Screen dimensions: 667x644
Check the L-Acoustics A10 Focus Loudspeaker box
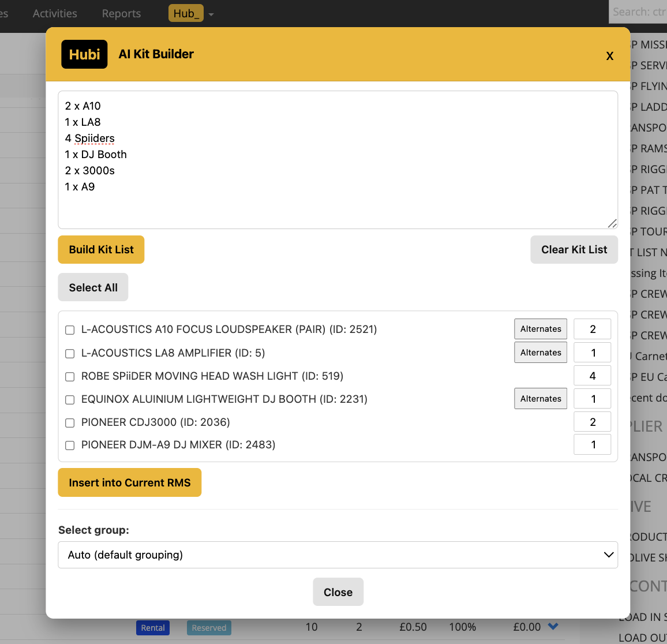pyautogui.click(x=70, y=330)
